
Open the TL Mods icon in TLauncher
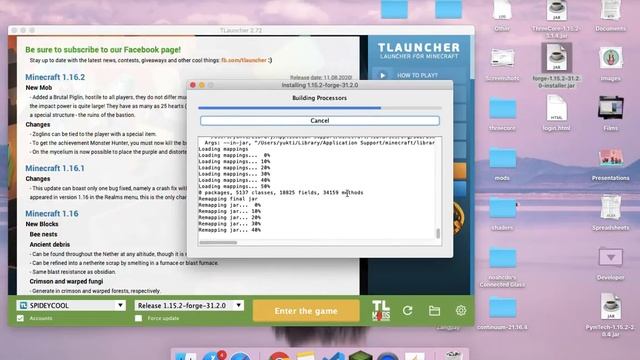(x=381, y=311)
